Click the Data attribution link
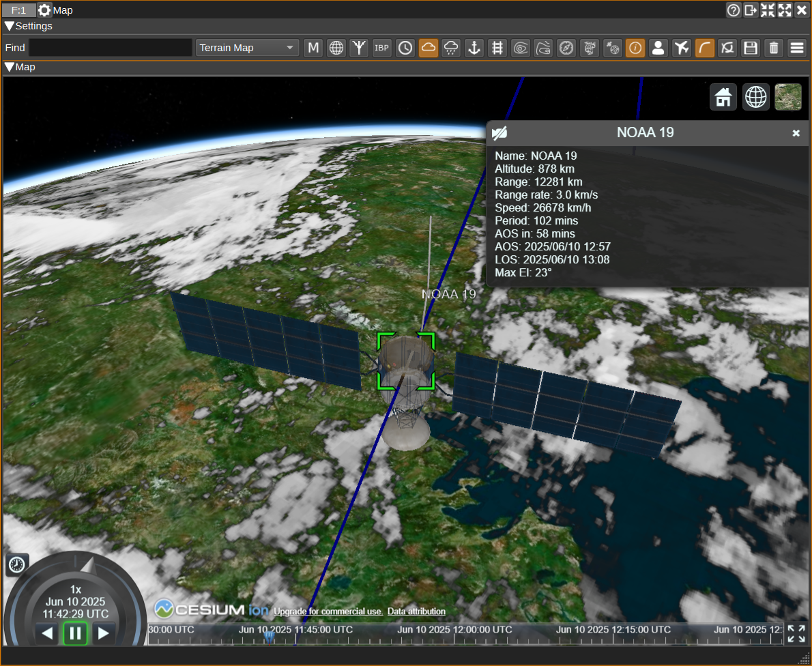Screen dimensions: 812x666 click(x=416, y=611)
